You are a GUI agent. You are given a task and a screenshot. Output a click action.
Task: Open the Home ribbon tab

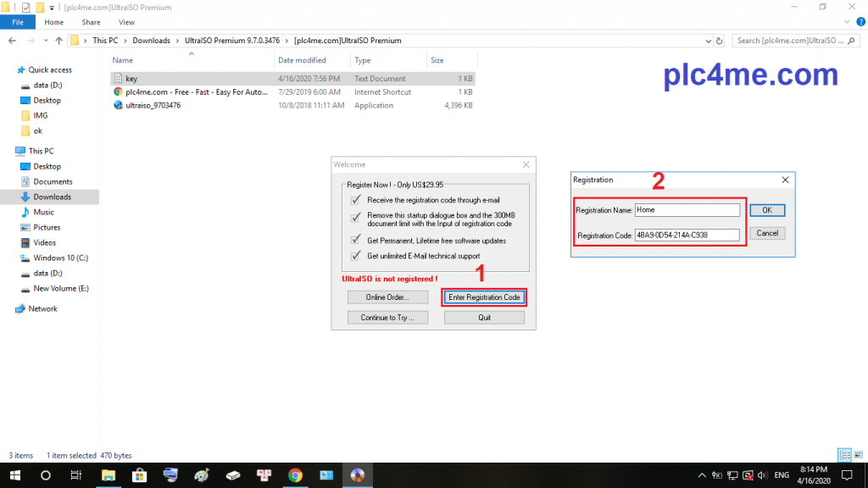pos(53,22)
